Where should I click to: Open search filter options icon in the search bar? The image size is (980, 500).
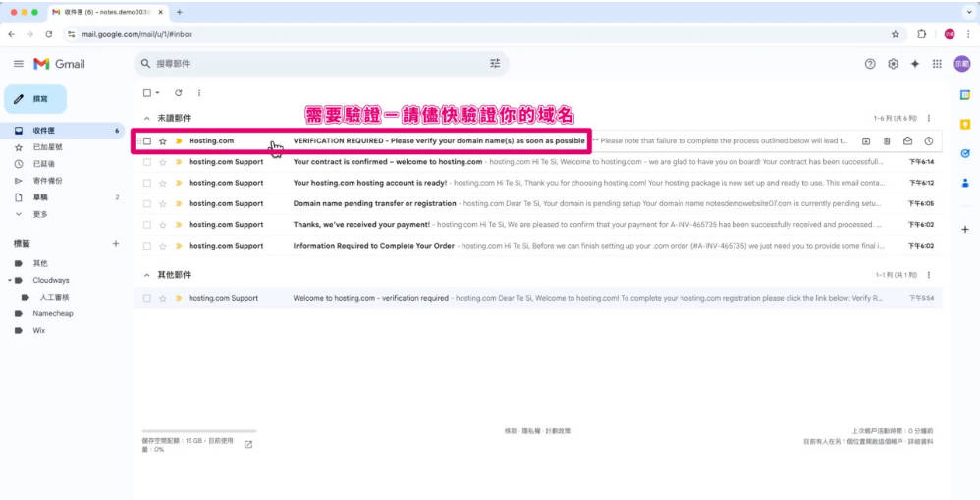click(495, 64)
